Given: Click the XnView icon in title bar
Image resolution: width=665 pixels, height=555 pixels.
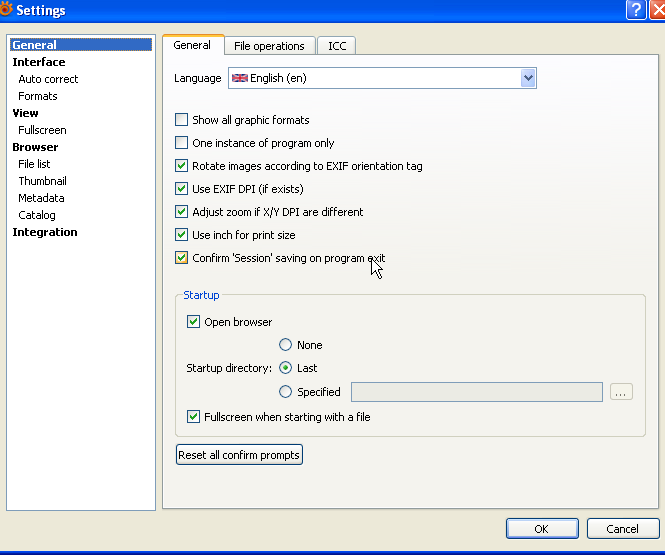Looking at the screenshot, I should [x=7, y=10].
